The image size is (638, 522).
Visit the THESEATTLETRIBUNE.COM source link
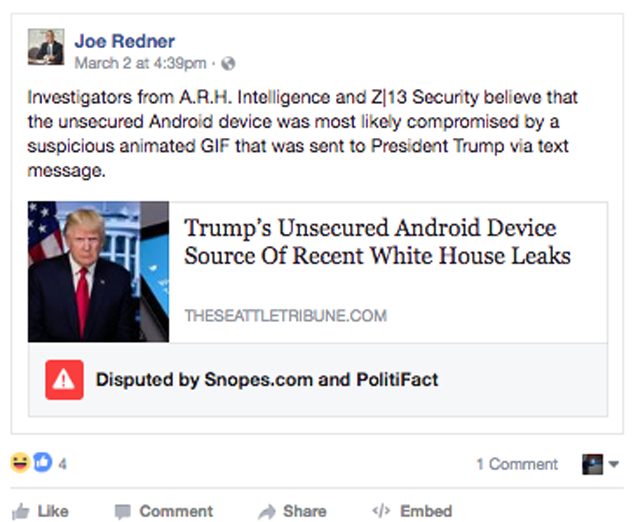click(286, 316)
